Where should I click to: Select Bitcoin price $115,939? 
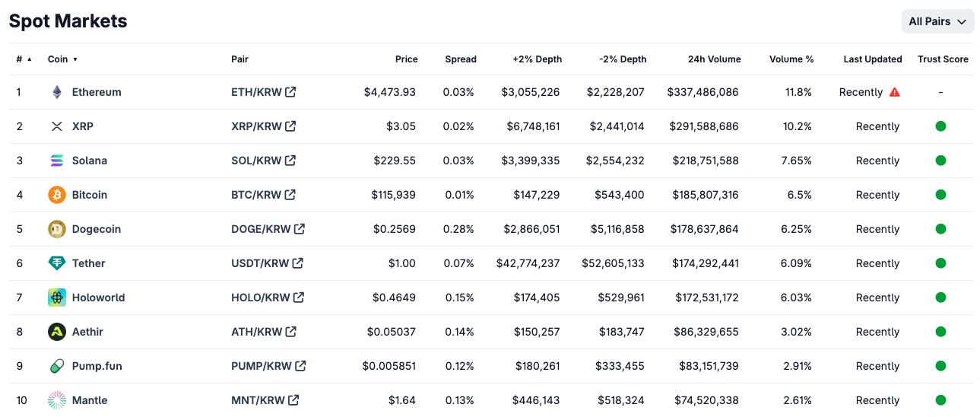coord(394,195)
